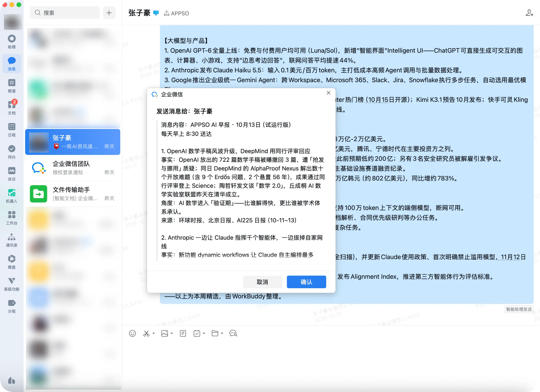The width and height of the screenshot is (540, 392).
Task: Open 高级功能 advanced features
Action: click(x=12, y=284)
